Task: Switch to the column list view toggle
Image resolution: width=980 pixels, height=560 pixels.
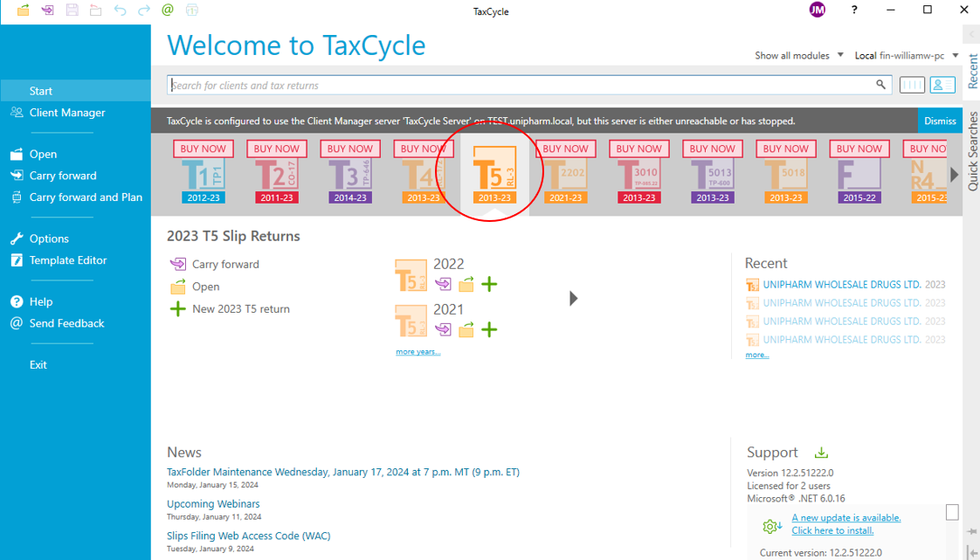Action: click(x=912, y=85)
